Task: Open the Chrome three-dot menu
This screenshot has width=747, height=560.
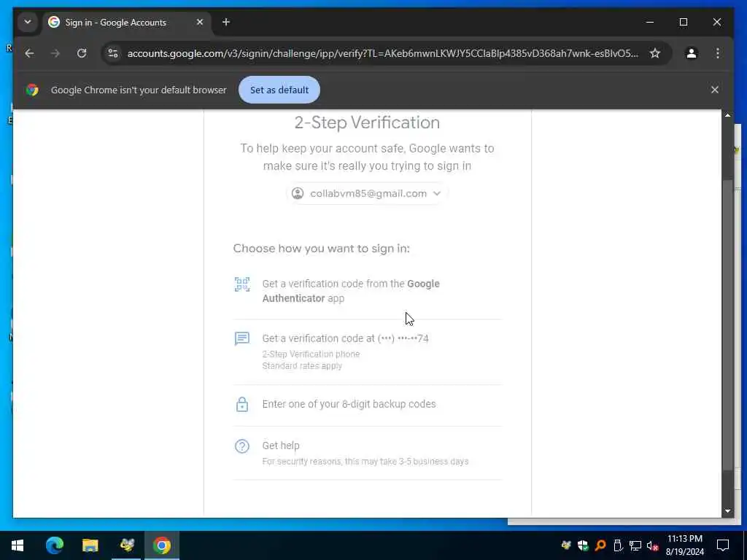Action: coord(718,53)
